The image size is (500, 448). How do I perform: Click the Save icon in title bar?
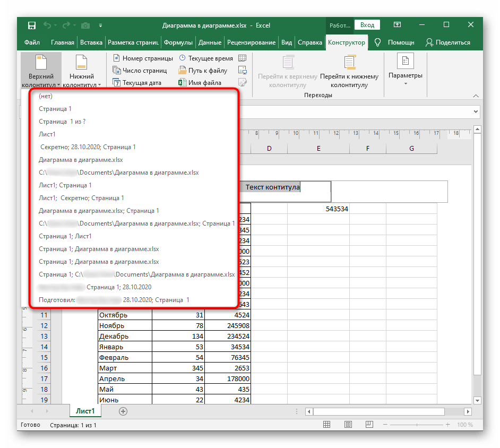click(32, 25)
